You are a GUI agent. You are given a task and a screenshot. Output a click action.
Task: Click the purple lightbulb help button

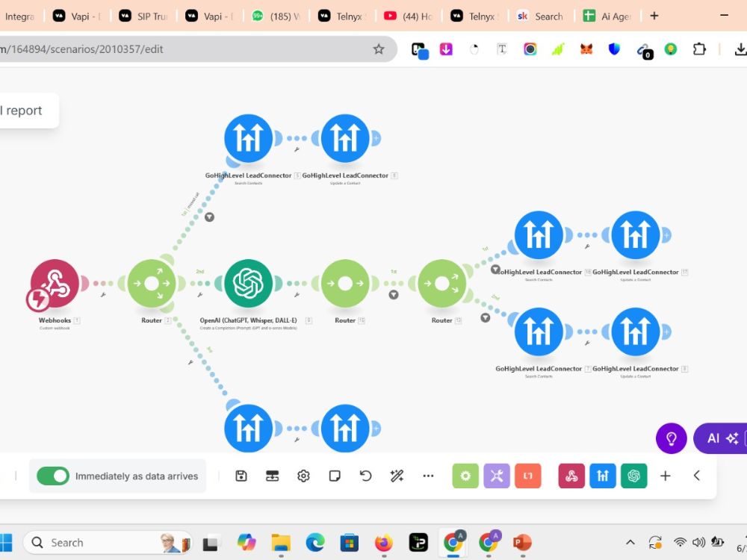click(x=672, y=438)
